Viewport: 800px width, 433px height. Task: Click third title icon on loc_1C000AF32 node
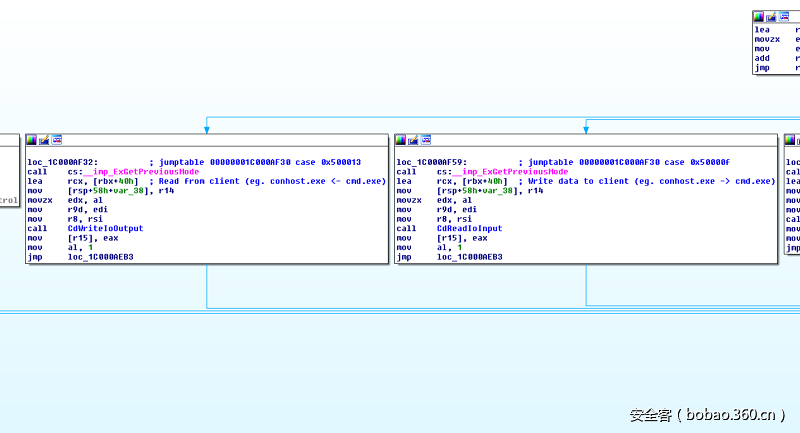tap(57, 139)
